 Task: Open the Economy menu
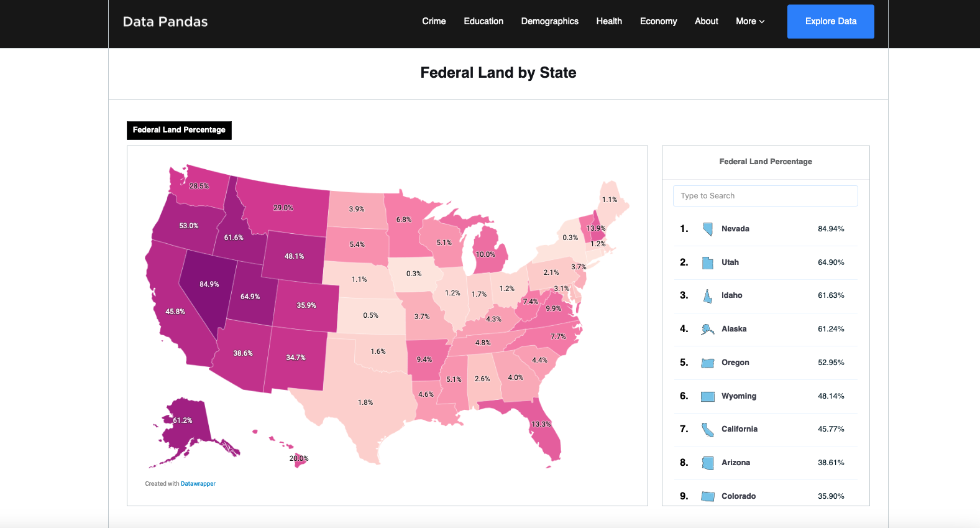[x=659, y=21]
